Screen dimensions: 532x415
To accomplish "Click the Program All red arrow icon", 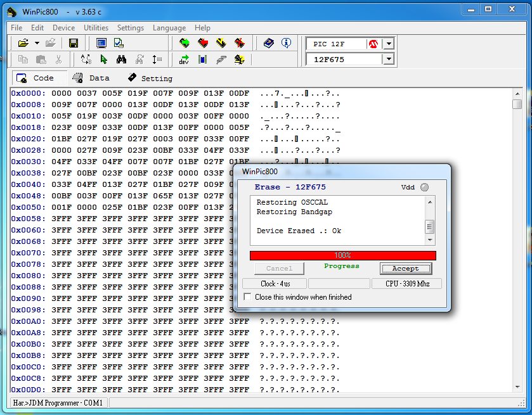I will tap(203, 43).
